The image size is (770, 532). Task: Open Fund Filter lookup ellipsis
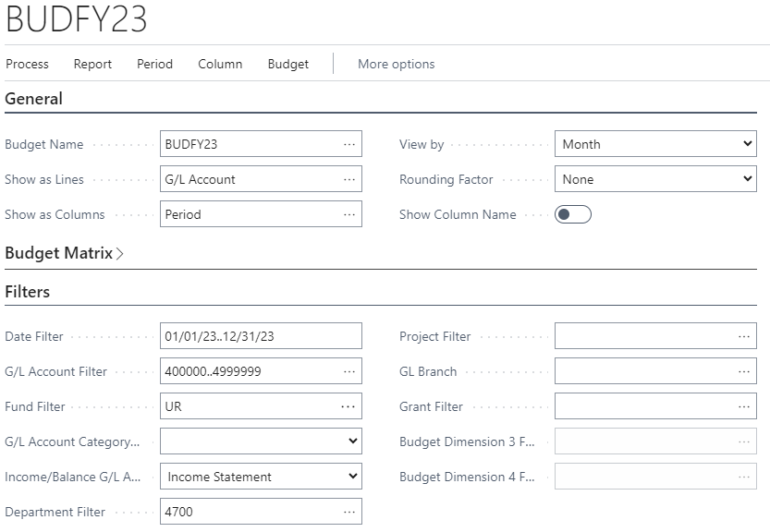[348, 406]
